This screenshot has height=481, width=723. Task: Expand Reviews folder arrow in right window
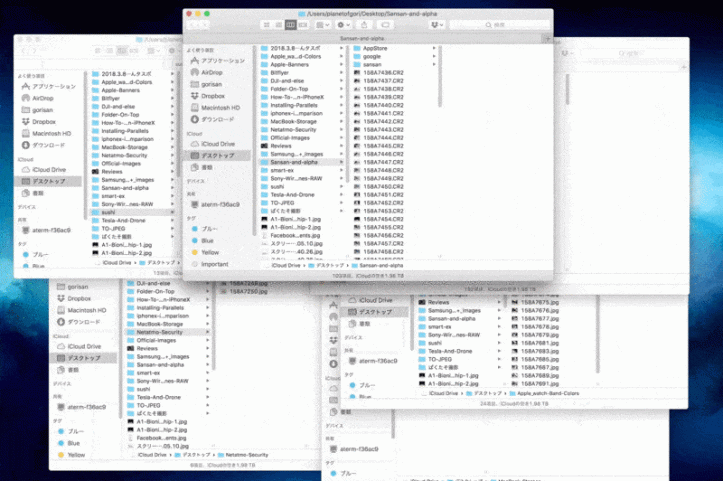pos(499,303)
